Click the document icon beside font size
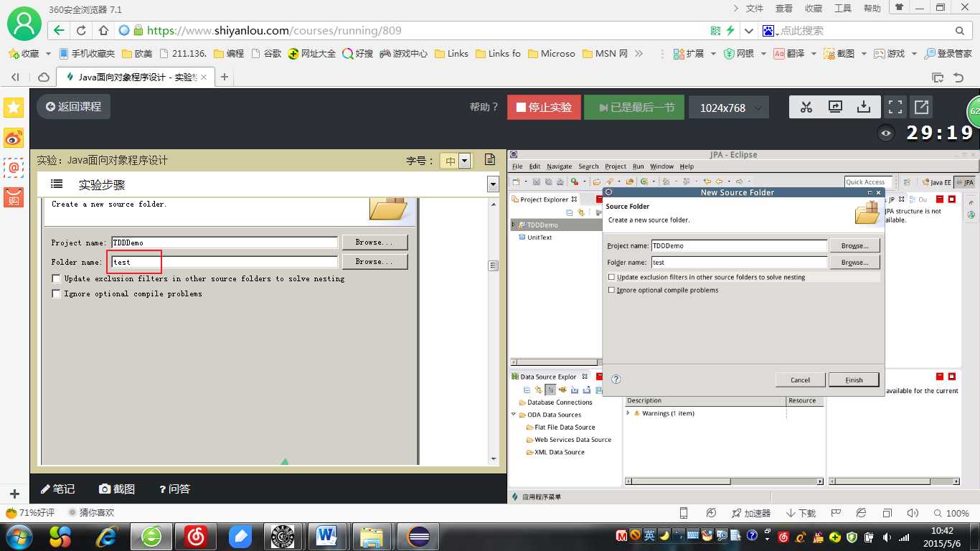This screenshot has width=980, height=551. [490, 160]
